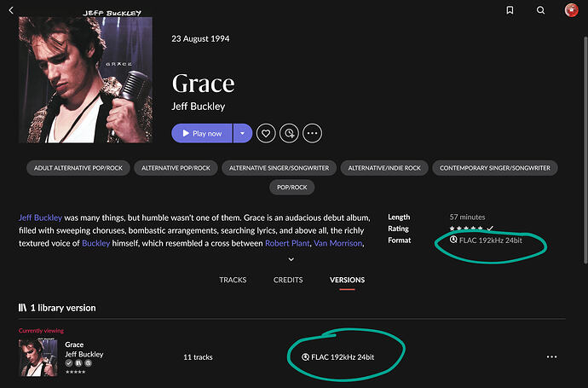Open the Van Morrison link

point(337,243)
